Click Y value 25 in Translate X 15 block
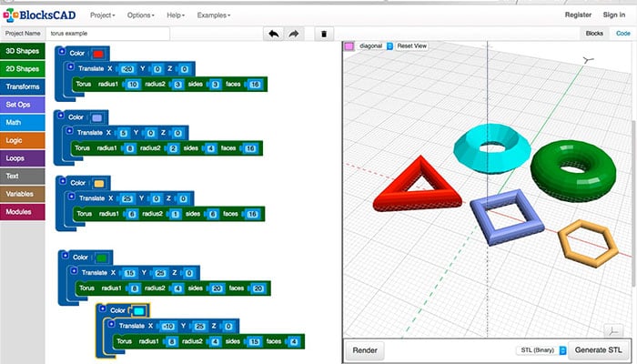637x364 pixels. (160, 273)
